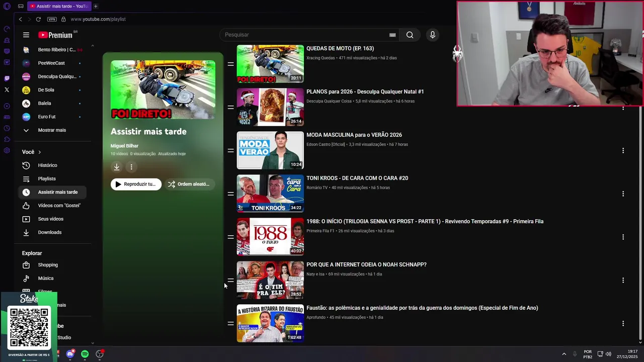The height and width of the screenshot is (362, 644).
Task: Collapse subscriptions list with up caret arrow
Action: point(92,46)
